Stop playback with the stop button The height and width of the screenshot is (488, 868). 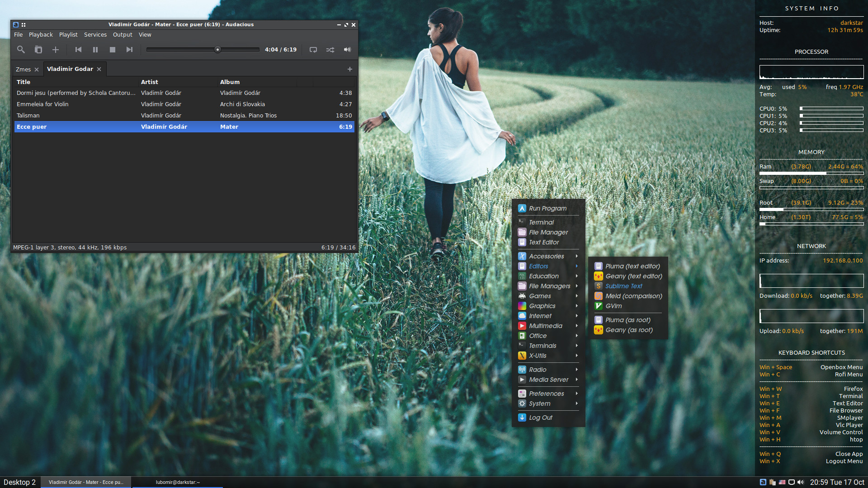click(113, 50)
